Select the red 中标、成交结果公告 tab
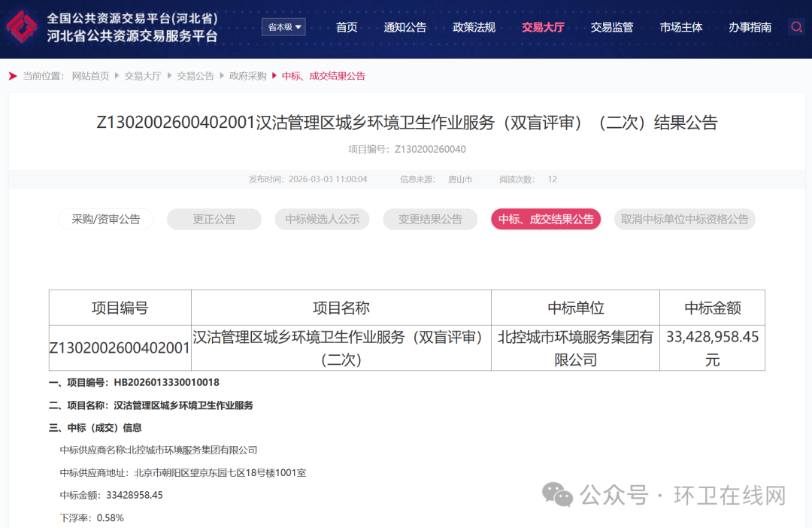The image size is (812, 528). [x=546, y=219]
